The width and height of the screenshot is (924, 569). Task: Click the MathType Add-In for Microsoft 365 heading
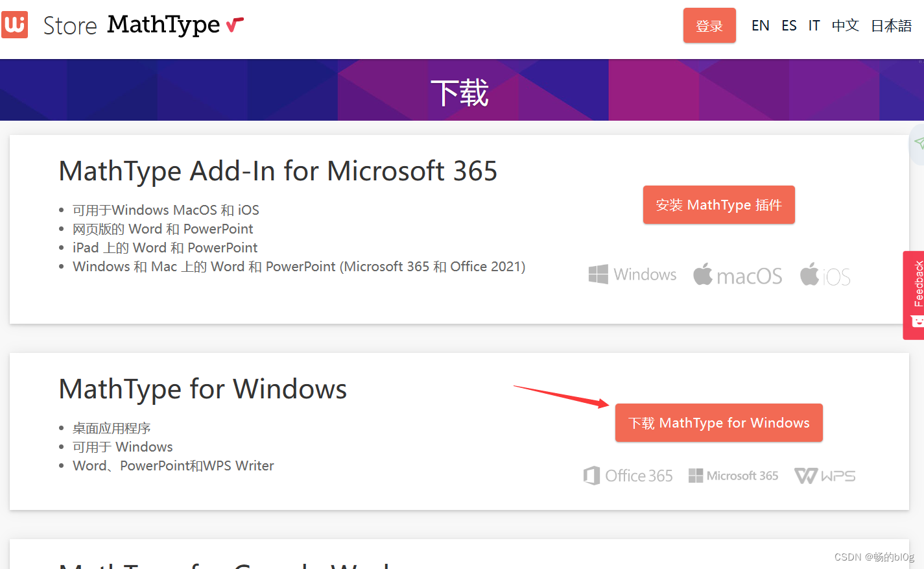tap(278, 171)
